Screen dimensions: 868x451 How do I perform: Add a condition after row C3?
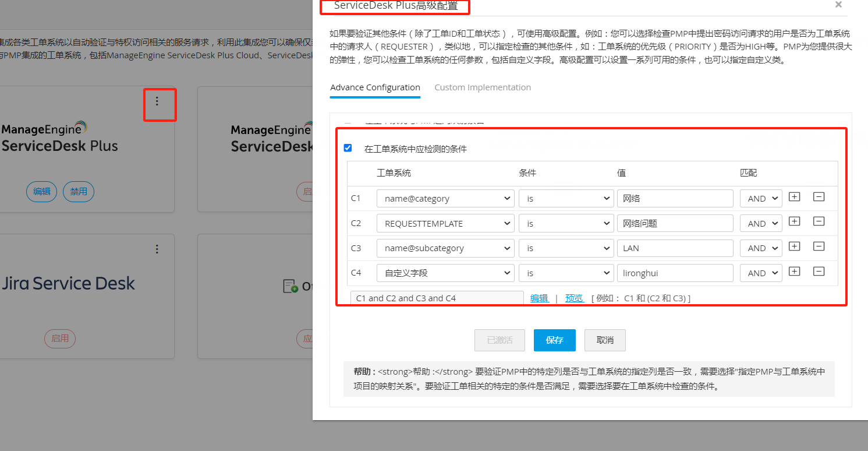[x=794, y=246]
